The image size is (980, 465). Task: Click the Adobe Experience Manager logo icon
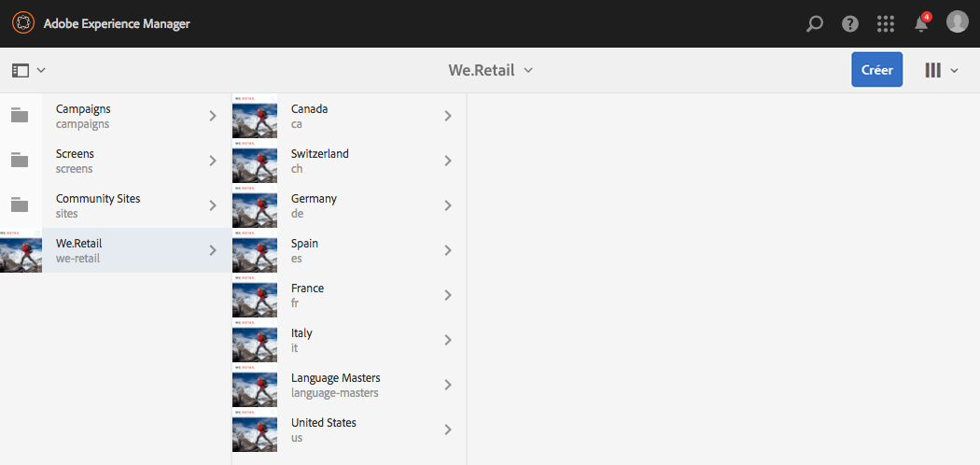[22, 23]
